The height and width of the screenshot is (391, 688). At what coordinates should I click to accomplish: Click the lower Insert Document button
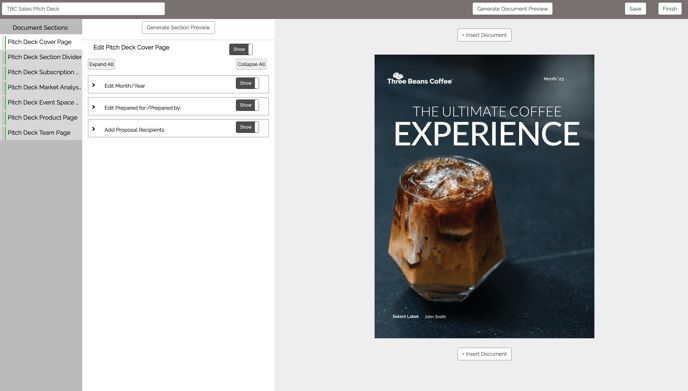(x=484, y=354)
